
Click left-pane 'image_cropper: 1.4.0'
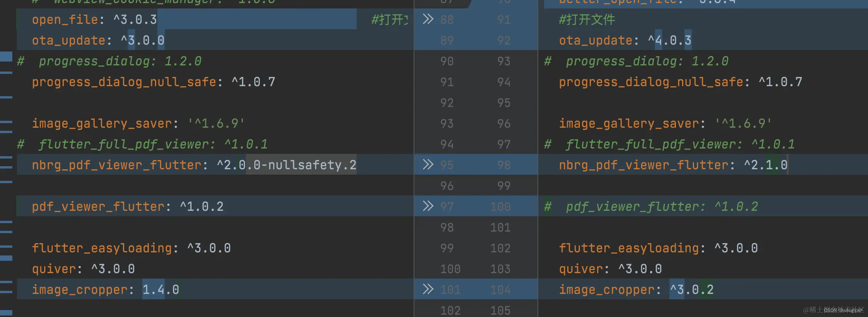click(105, 290)
